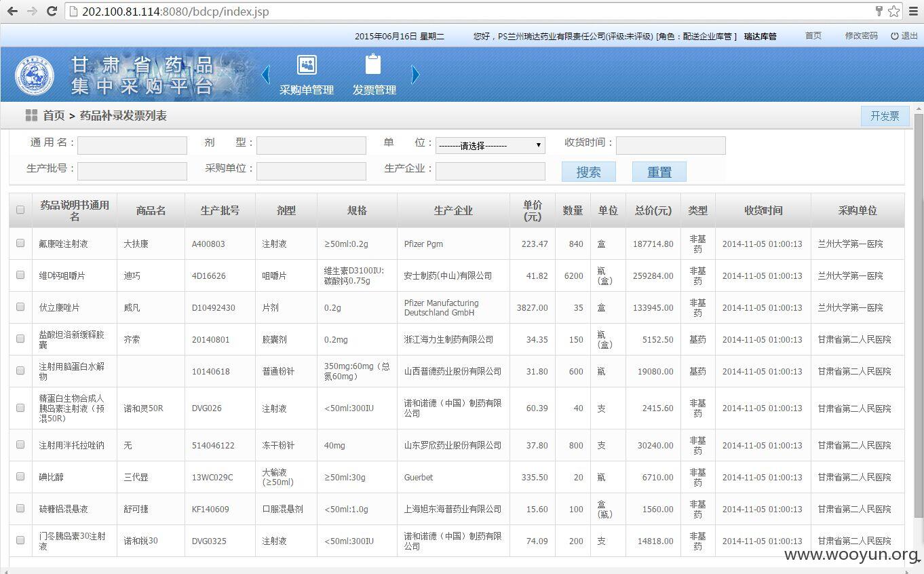This screenshot has height=574, width=924.
Task: Reload the page with refresh icon
Action: click(x=52, y=11)
